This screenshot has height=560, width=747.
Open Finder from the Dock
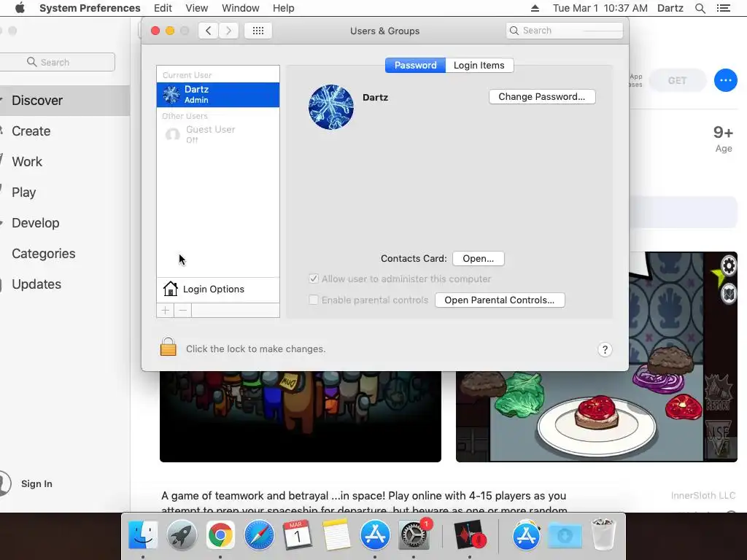[x=143, y=535]
